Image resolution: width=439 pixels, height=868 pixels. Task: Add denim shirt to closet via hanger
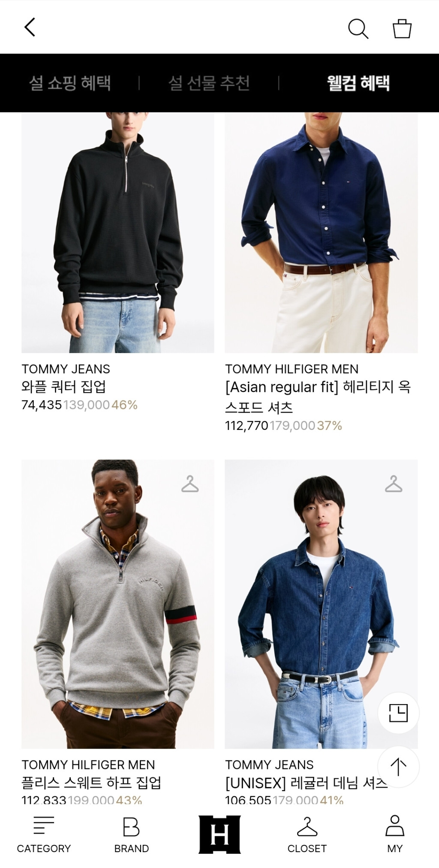click(394, 484)
